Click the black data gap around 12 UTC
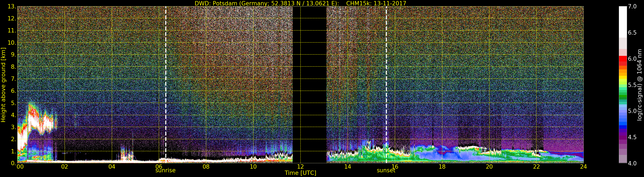The height and width of the screenshot is (177, 644). (x=309, y=85)
